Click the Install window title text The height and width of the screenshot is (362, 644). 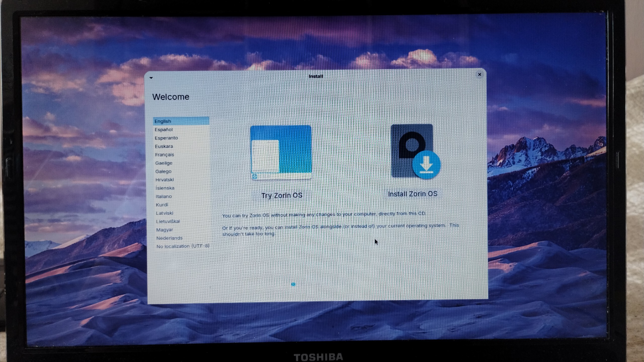[x=316, y=76]
